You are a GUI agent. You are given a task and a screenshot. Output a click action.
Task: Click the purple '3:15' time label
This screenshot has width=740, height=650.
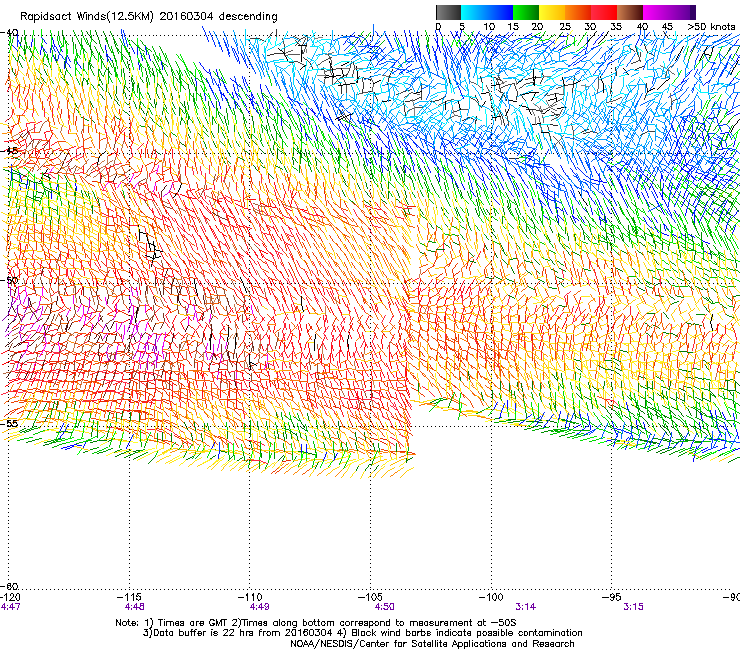click(633, 607)
